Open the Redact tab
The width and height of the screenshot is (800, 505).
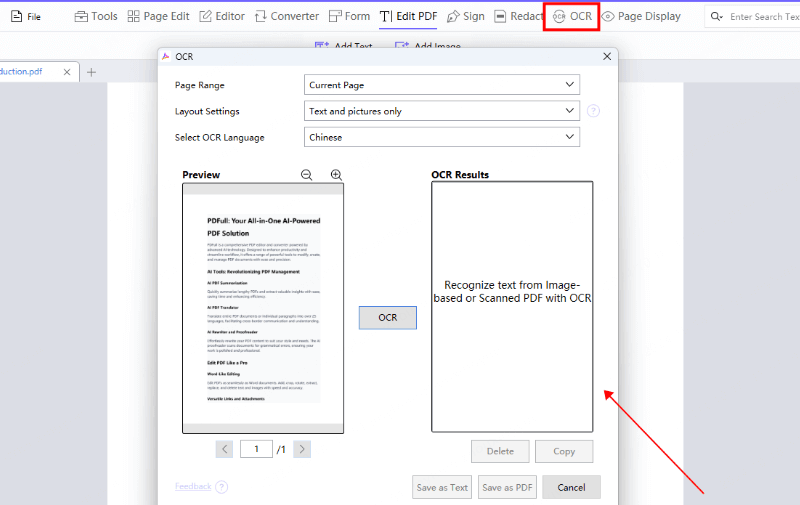tap(518, 16)
